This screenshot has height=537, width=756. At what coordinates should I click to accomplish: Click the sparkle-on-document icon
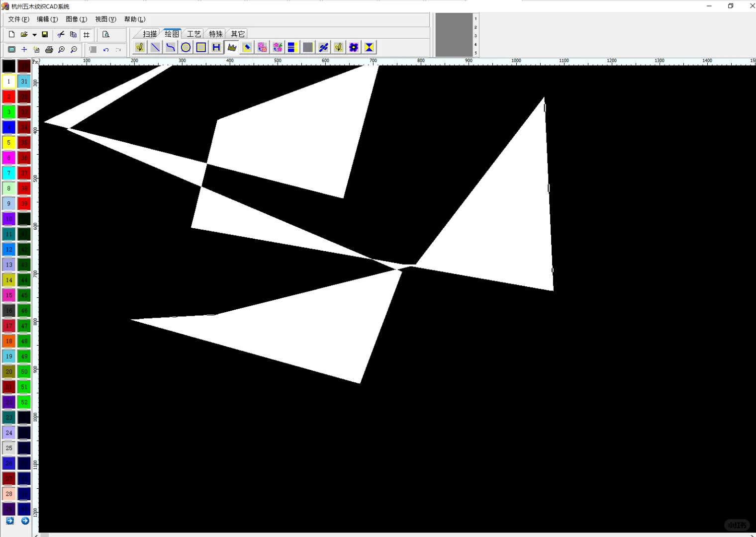(36, 50)
